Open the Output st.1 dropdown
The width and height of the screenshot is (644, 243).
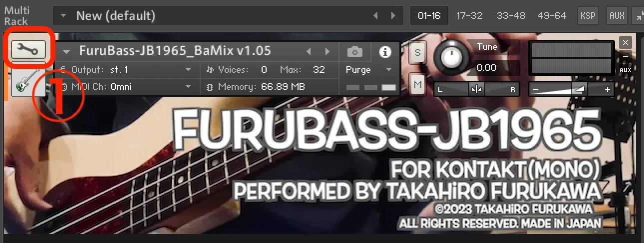pyautogui.click(x=127, y=69)
